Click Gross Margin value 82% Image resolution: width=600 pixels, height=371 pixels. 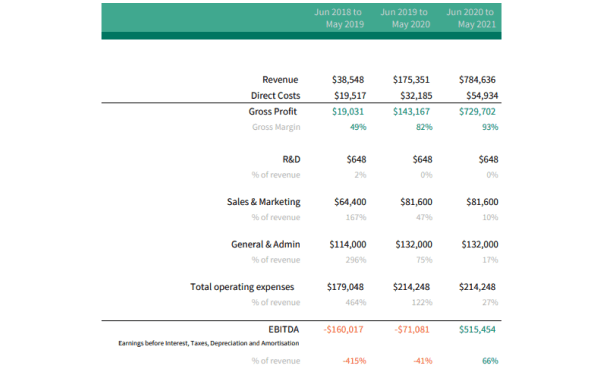(424, 127)
